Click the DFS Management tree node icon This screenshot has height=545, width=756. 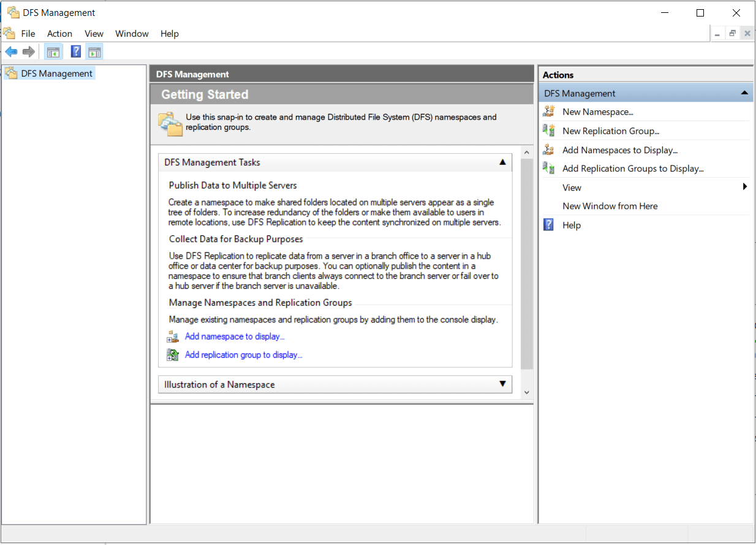(11, 74)
